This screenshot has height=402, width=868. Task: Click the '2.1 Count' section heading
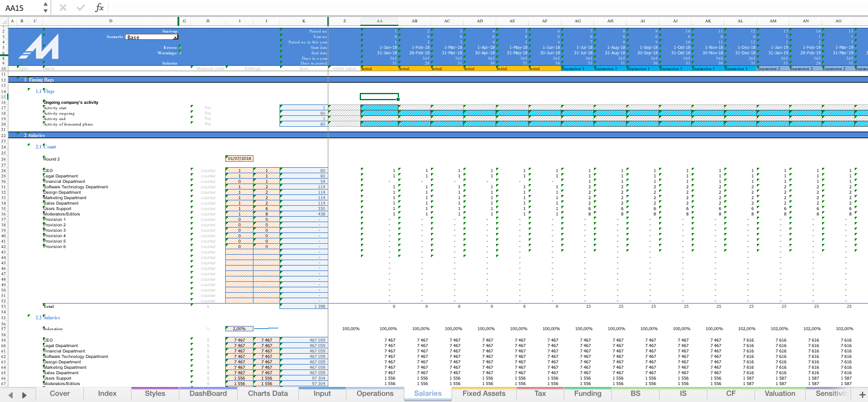(x=46, y=147)
